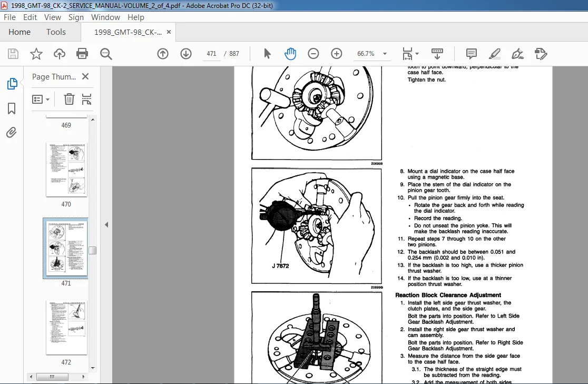Collapse the navigation pane arrow

(106, 224)
